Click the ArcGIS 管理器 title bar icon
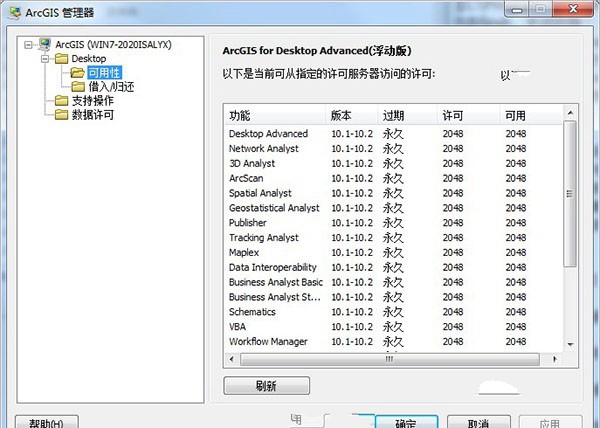600x428 pixels. (x=15, y=12)
